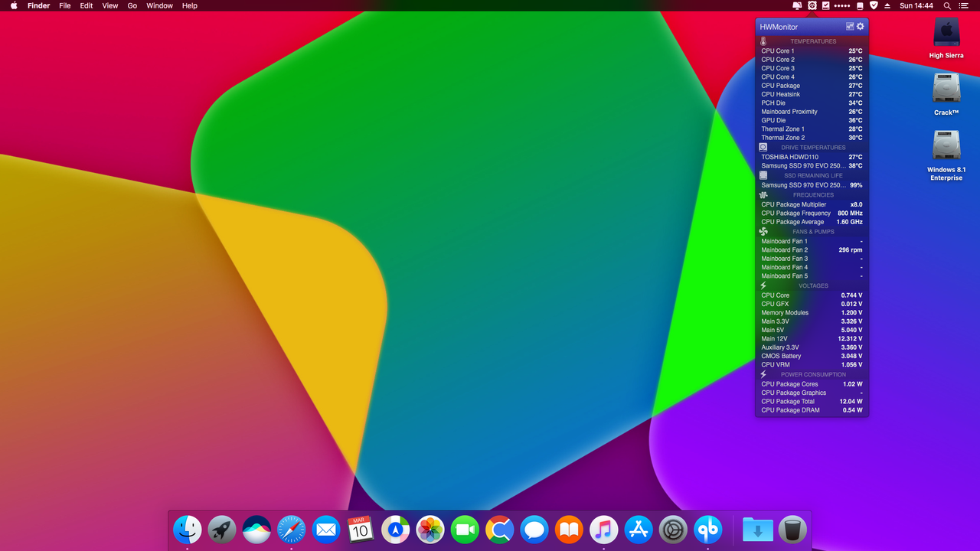Select the CPU Package DRAM row
Viewport: 980px width, 551px height.
[x=812, y=410]
